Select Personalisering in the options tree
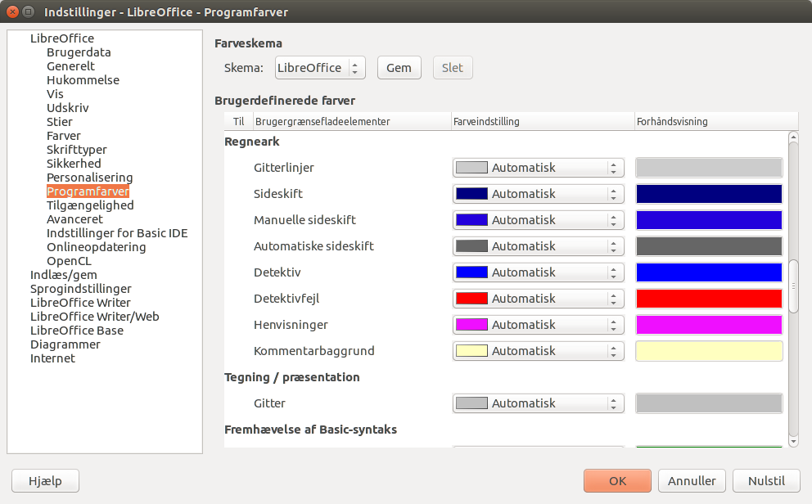This screenshot has height=504, width=812. (89, 178)
